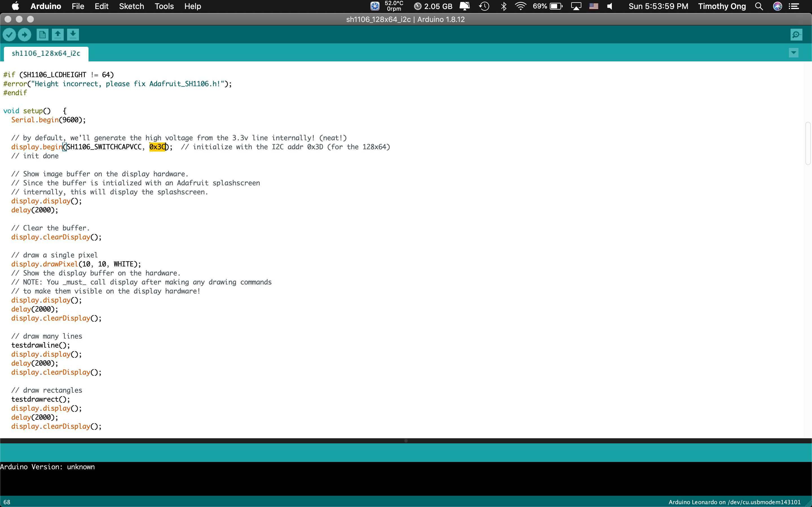Upload the sketch with the arrow icon
Screen dimensions: 812x507
[x=24, y=35]
